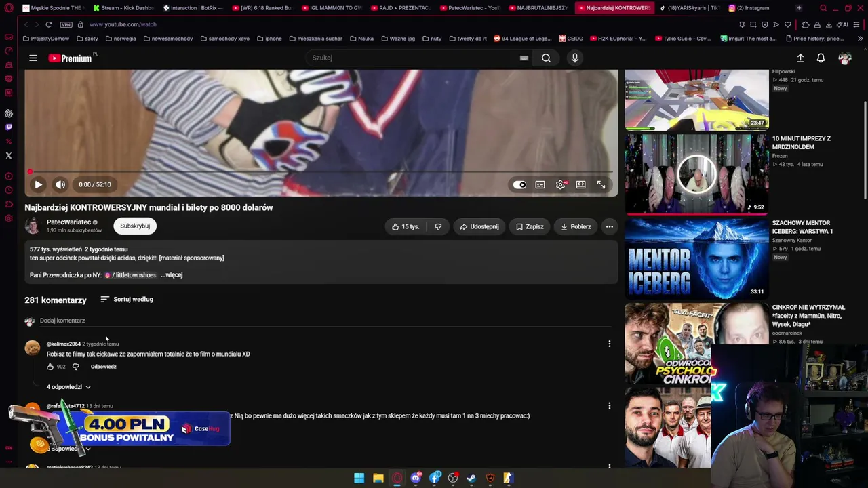Open the Windows Start menu
This screenshot has height=488, width=868.
click(359, 478)
